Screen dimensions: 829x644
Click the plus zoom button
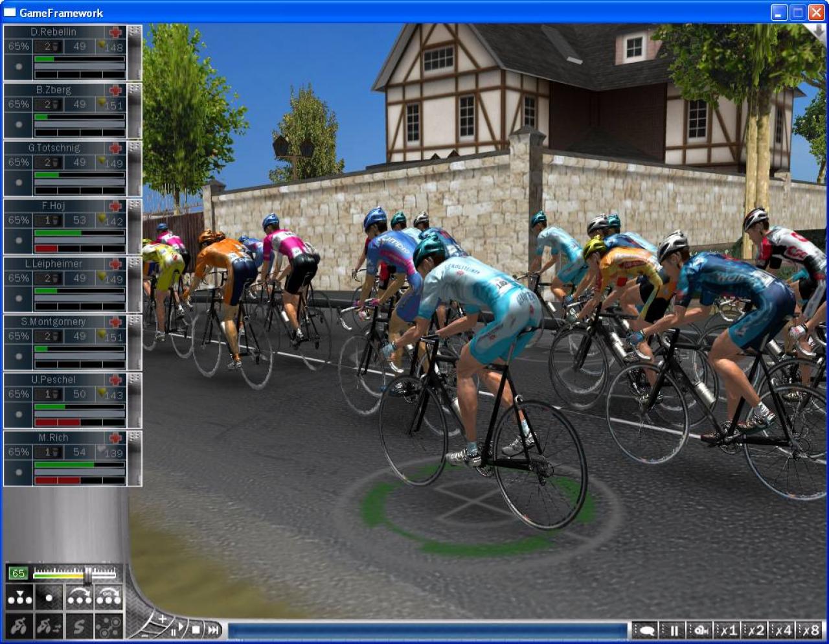click(x=162, y=619)
